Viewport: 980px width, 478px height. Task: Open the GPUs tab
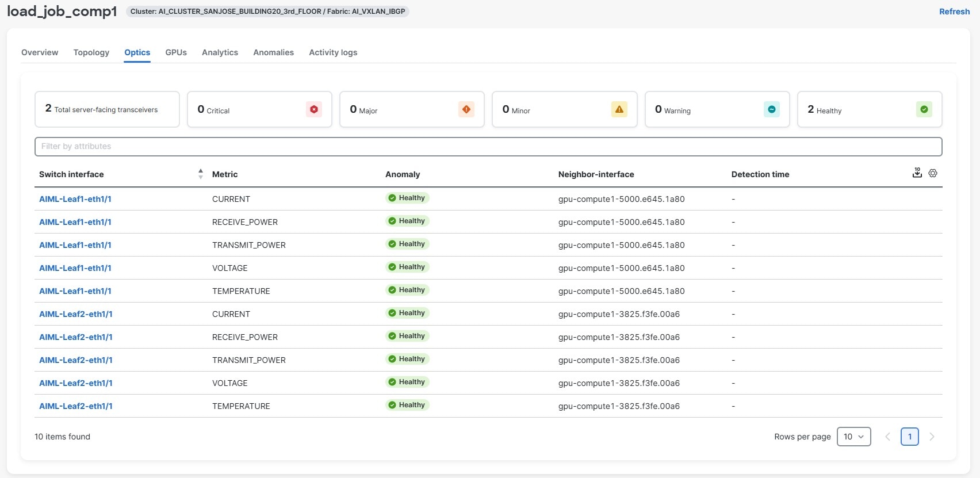tap(176, 52)
